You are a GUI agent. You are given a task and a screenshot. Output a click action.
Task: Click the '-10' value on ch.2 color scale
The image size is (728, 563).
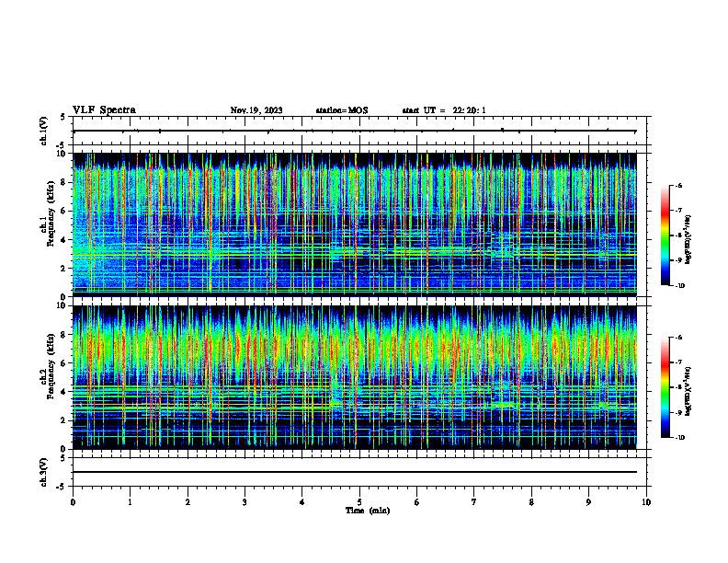click(679, 438)
